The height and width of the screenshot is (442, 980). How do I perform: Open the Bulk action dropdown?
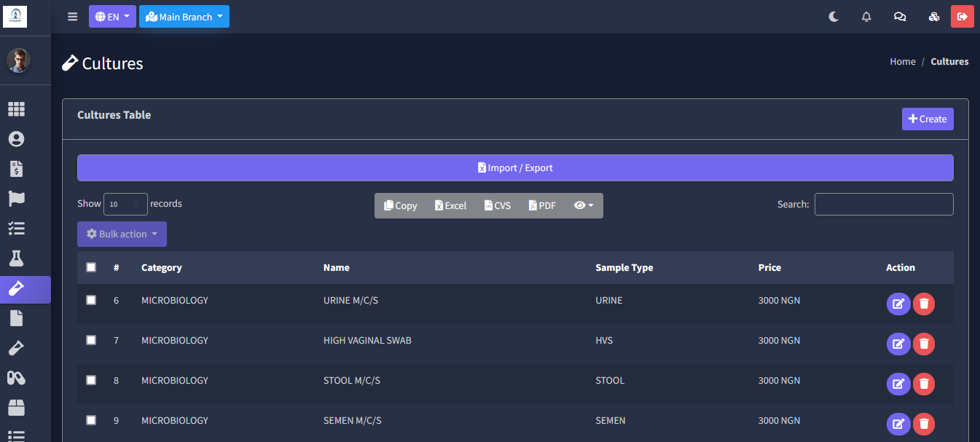point(122,234)
